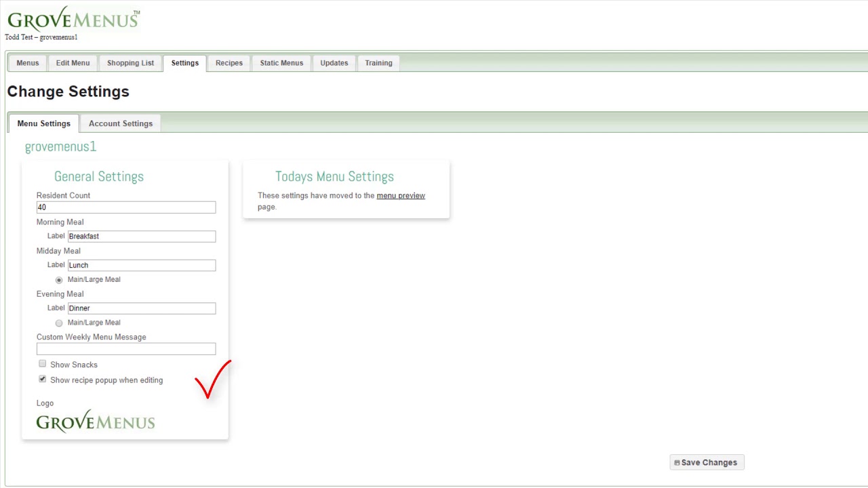Go to the Training tab
The height and width of the screenshot is (488, 868).
coord(378,63)
